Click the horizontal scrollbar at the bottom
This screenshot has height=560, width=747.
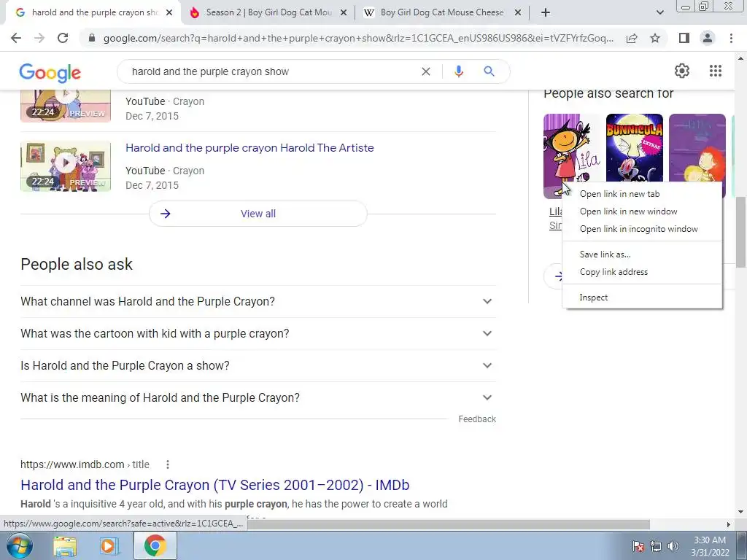449,524
